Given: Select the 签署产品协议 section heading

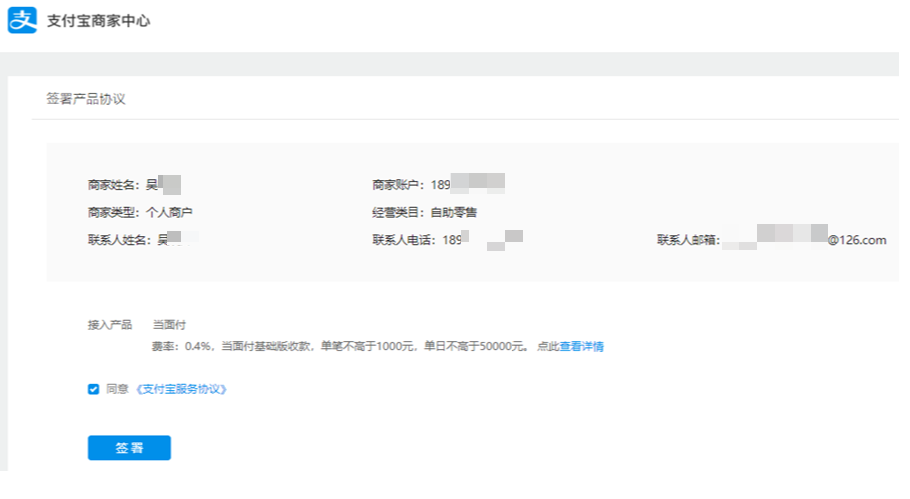Looking at the screenshot, I should tap(86, 99).
